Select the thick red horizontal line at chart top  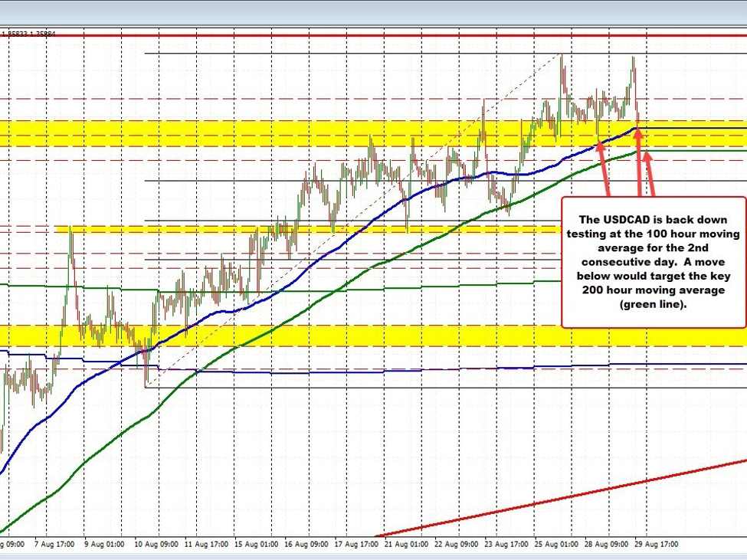coord(374,36)
